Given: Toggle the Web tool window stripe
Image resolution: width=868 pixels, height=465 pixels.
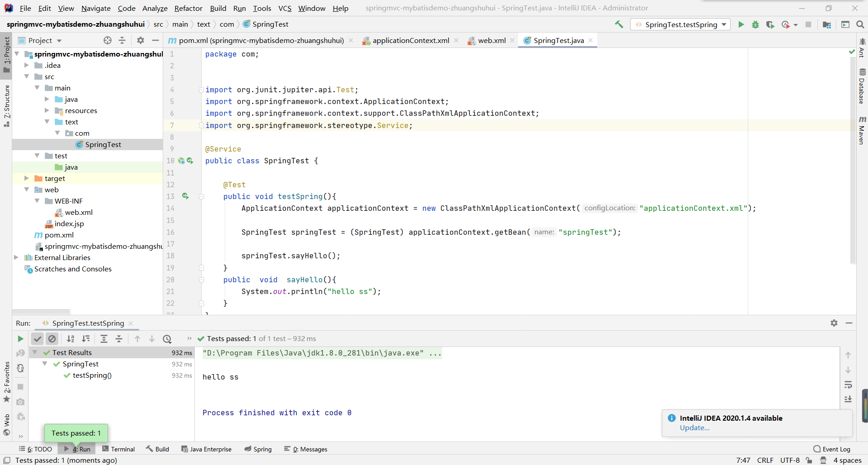Looking at the screenshot, I should click(6, 425).
